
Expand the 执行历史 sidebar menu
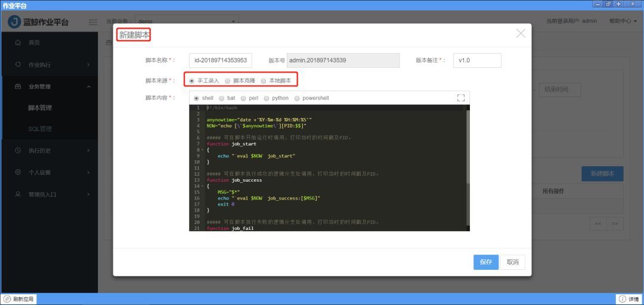(89, 151)
